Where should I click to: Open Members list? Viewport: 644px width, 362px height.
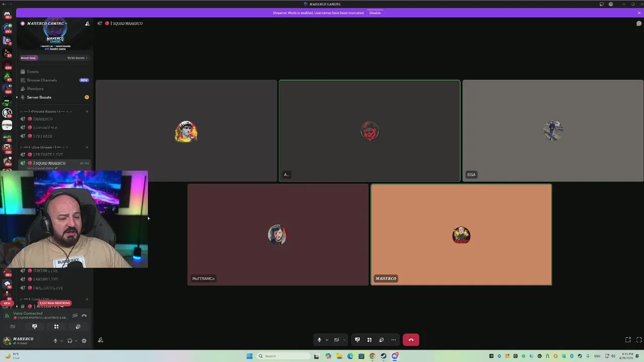[x=54, y=88]
